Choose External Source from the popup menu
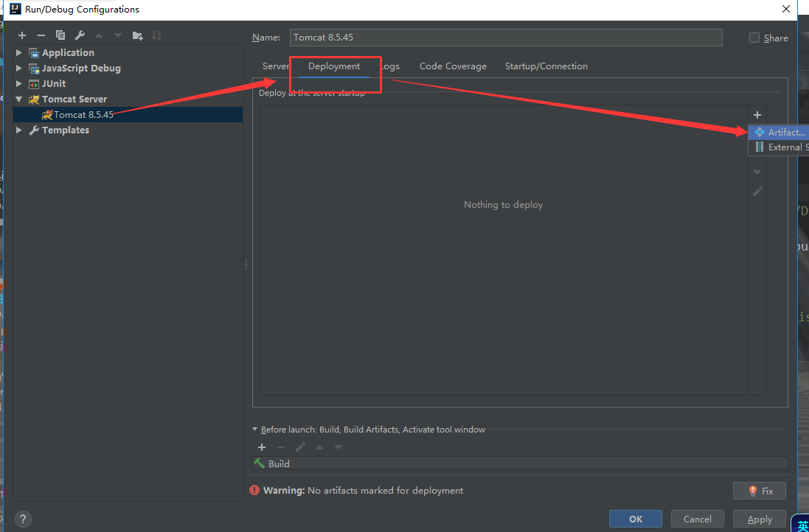Screen dimensions: 809x532 778,147
